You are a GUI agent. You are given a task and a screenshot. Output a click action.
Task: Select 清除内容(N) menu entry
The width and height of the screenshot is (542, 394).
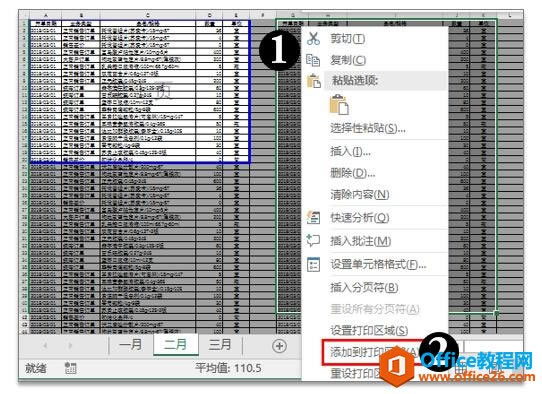pyautogui.click(x=359, y=195)
